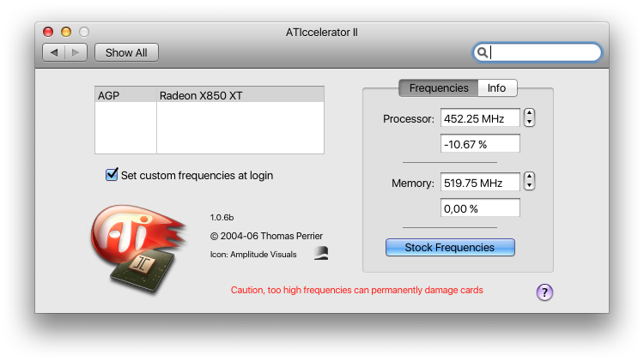Click the Processor 452.25 MHz field
The width and height of the screenshot is (644, 361).
pos(480,117)
